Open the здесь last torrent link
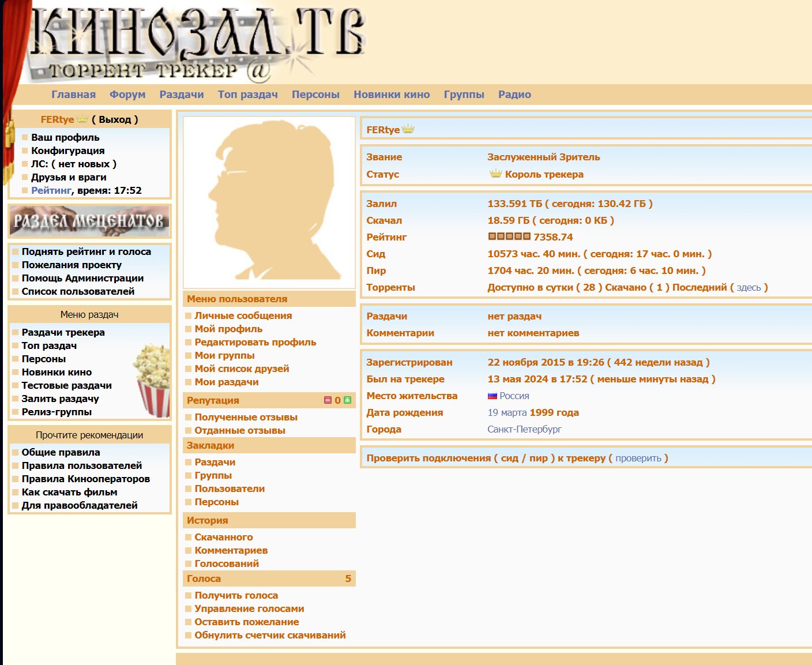Image resolution: width=812 pixels, height=665 pixels. (748, 287)
